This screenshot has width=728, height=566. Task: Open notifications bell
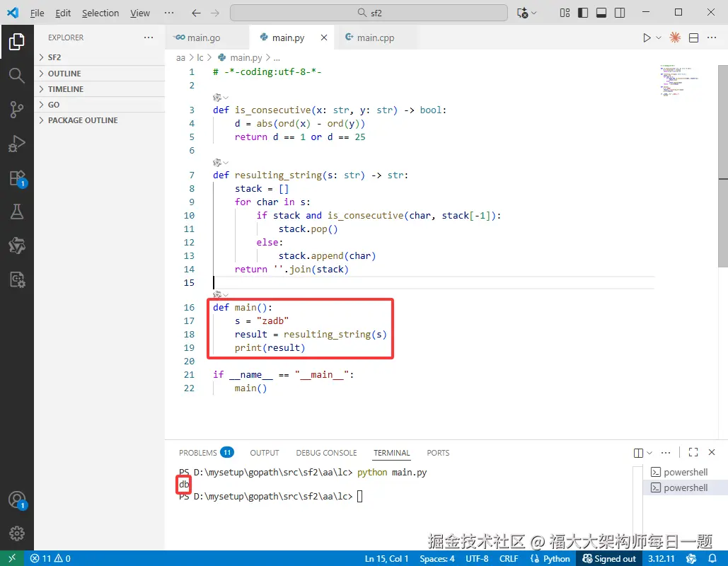pyautogui.click(x=712, y=558)
